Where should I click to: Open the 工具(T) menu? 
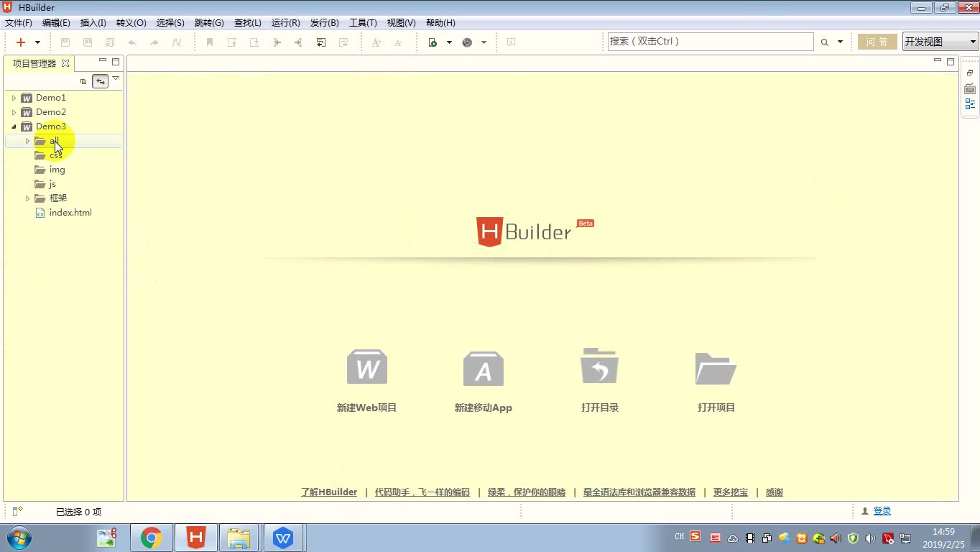tap(363, 23)
